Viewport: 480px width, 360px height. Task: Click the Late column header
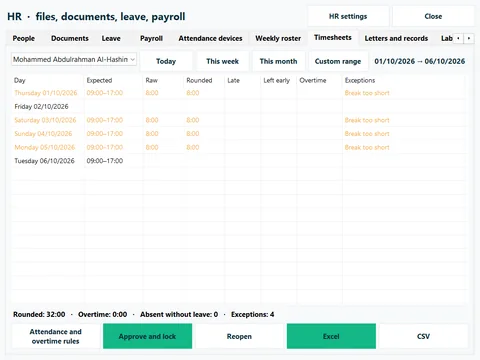tap(243, 80)
